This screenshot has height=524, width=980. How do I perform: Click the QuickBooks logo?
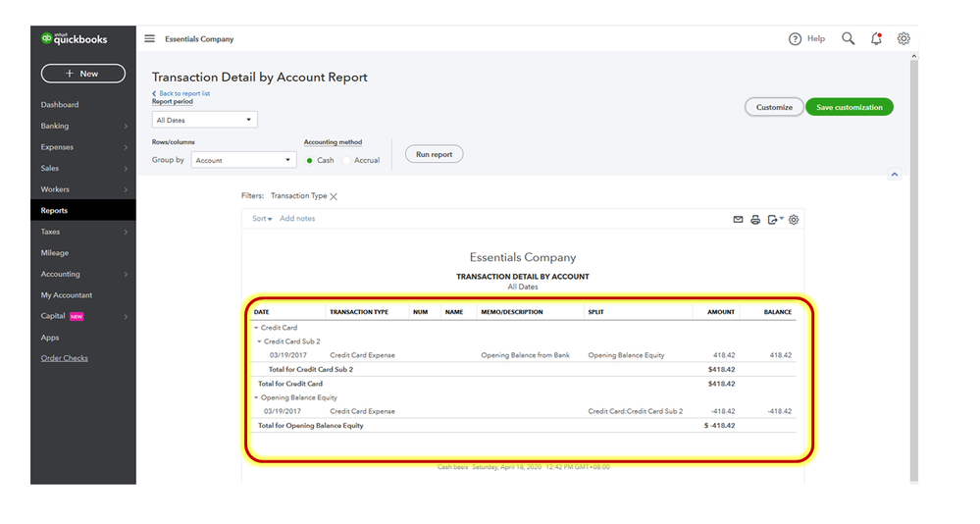[x=75, y=39]
